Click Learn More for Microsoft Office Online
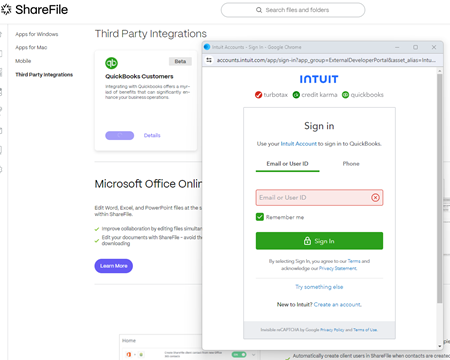The image size is (450, 360). coord(113,266)
